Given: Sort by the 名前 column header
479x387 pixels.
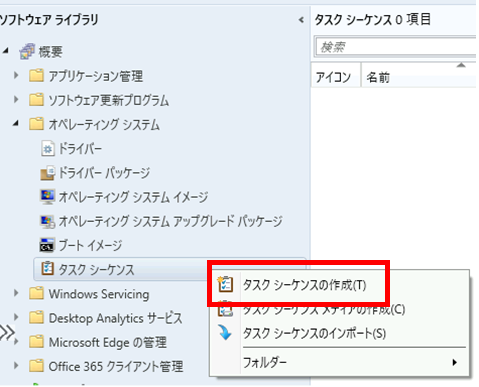Looking at the screenshot, I should point(418,78).
